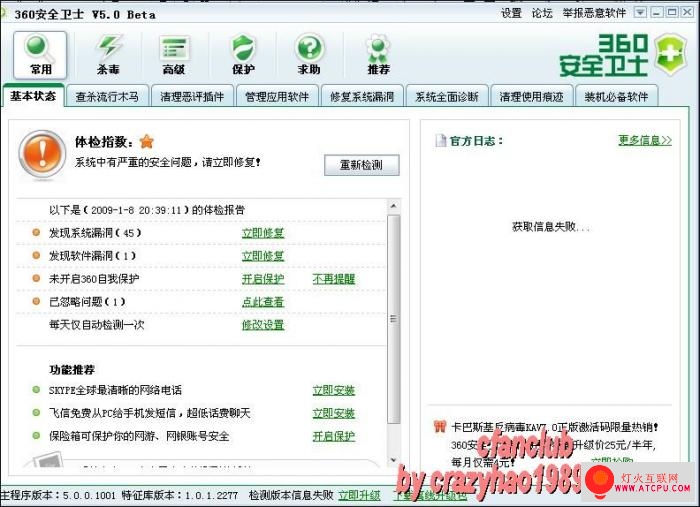The image size is (700, 507).
Task: Click the 获取信息失败 message text
Action: (550, 227)
